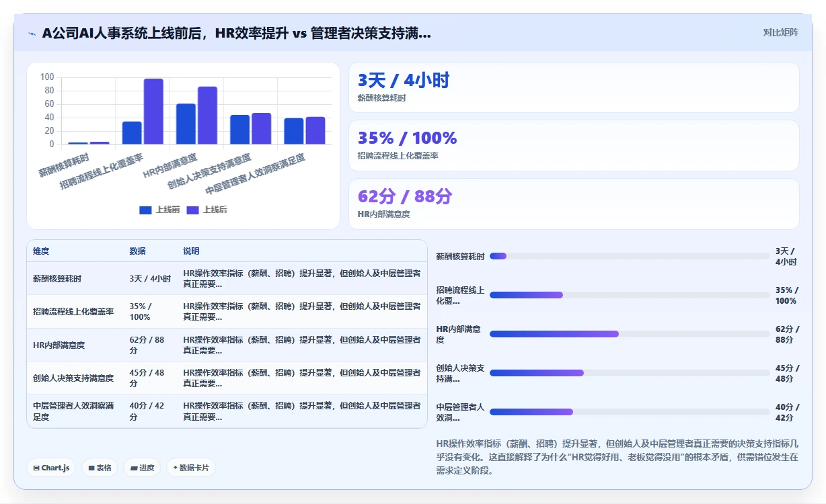
Task: Click the 表格 tag chip
Action: [x=100, y=468]
